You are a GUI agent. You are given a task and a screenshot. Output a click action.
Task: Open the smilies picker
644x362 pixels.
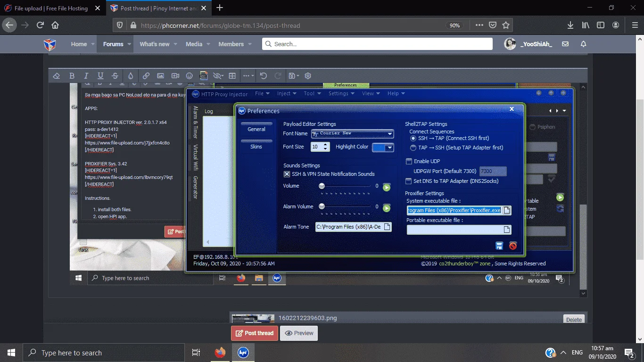click(x=190, y=76)
